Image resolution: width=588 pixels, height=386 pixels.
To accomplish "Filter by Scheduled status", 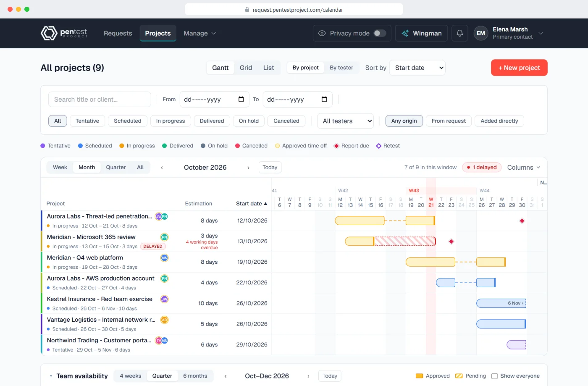I will coord(128,121).
